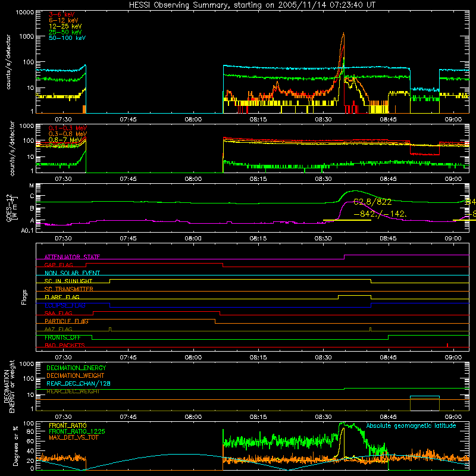
Task: Click the 0.1-0.3 MeV legend label
Action: (68, 128)
